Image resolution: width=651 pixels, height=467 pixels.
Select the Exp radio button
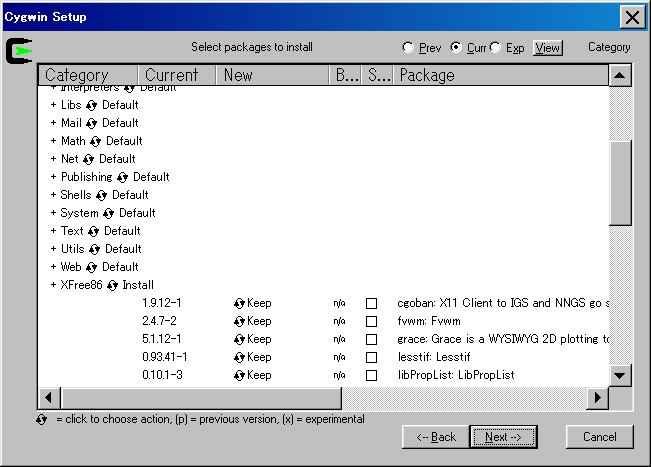495,48
